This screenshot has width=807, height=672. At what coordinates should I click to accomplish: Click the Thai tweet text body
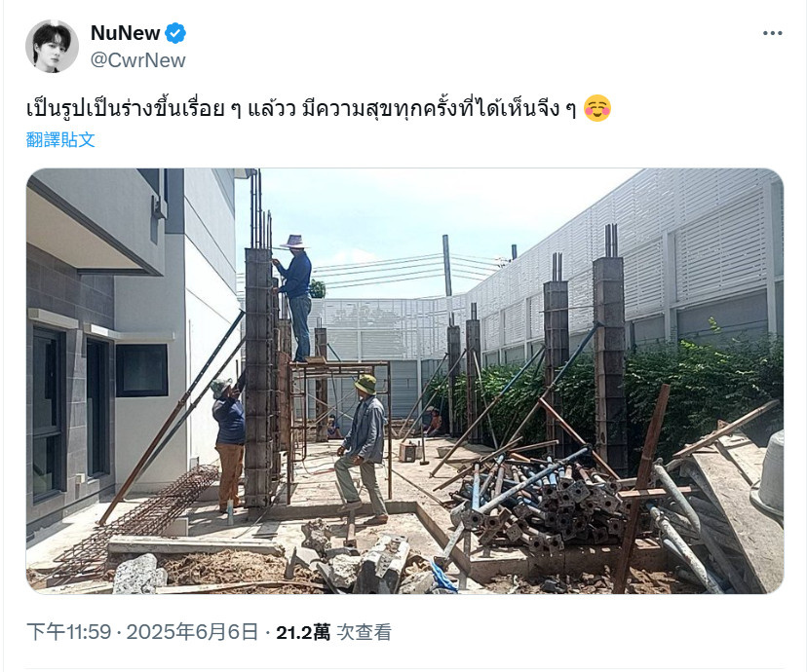tap(301, 109)
